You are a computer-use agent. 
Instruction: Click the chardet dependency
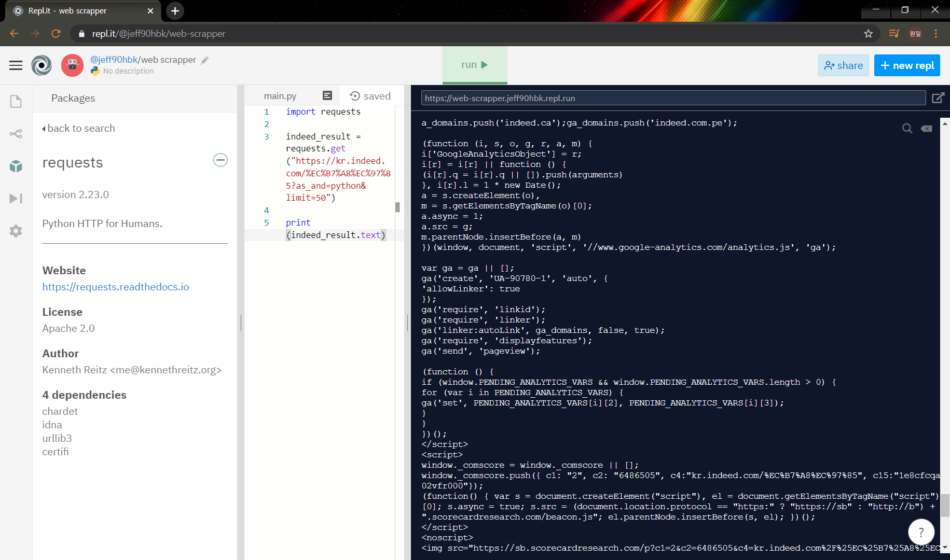click(60, 411)
